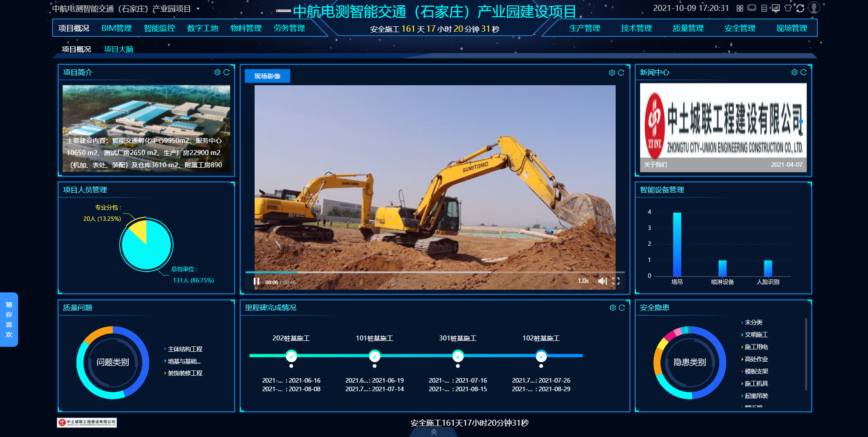Image resolution: width=868 pixels, height=437 pixels.
Task: Pause the site video playback
Action: tap(256, 282)
